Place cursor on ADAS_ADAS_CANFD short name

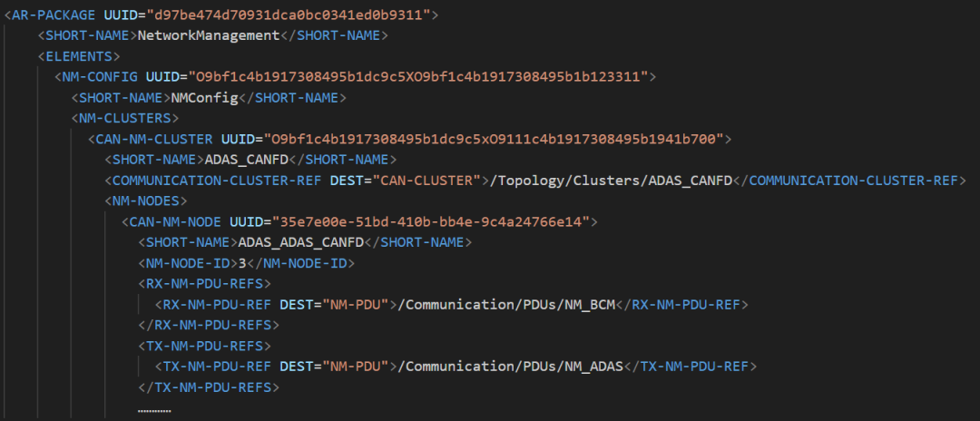click(300, 242)
